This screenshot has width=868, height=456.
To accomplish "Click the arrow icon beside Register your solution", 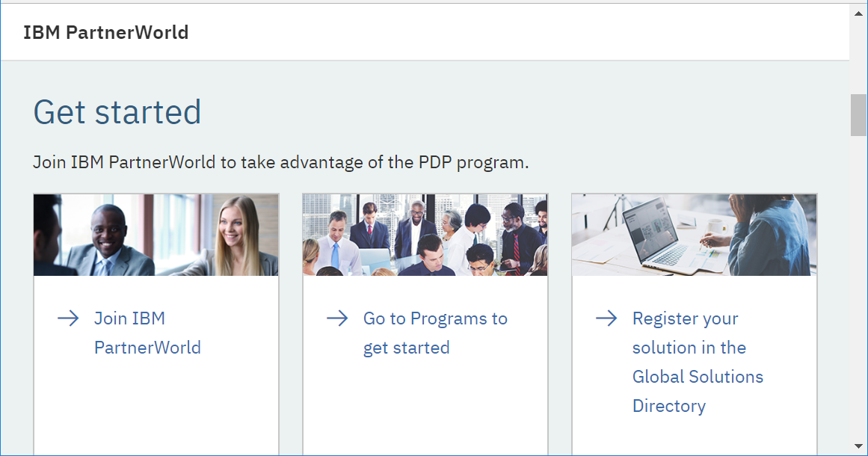I will (606, 318).
